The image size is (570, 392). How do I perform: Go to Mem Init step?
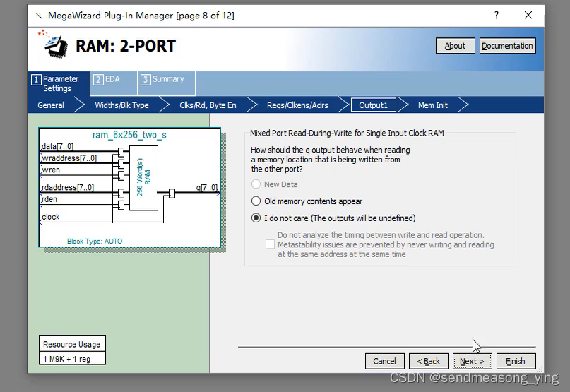(432, 105)
